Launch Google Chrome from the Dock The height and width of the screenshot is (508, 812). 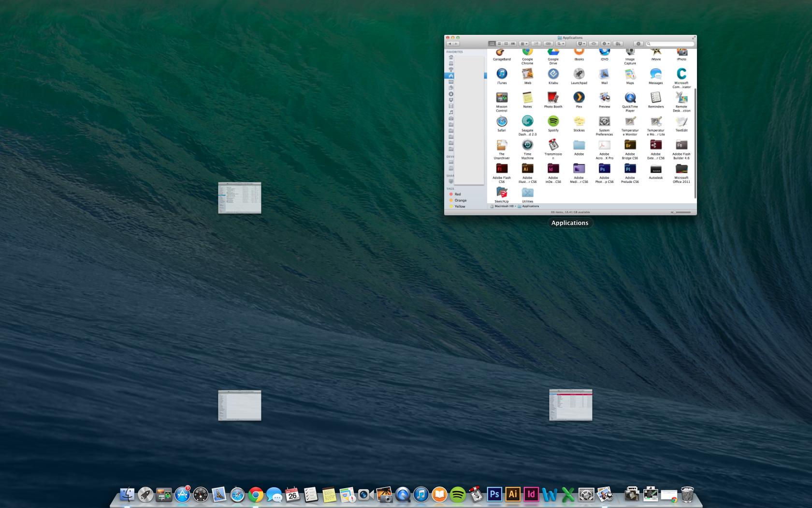[256, 494]
